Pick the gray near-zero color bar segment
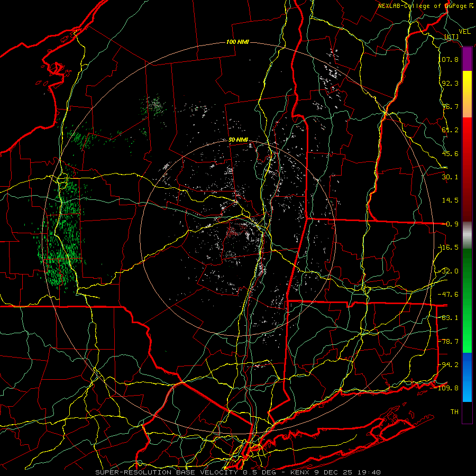The height and width of the screenshot is (476, 476). tap(467, 235)
